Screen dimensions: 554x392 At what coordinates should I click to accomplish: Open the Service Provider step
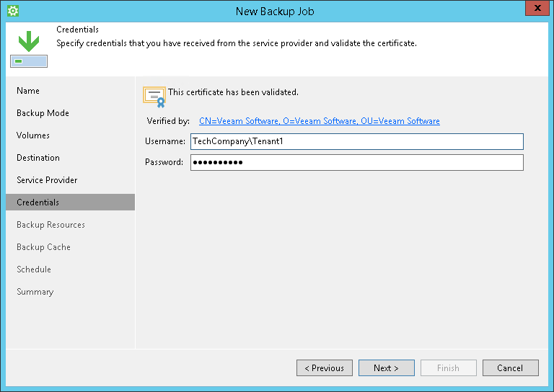click(x=47, y=180)
